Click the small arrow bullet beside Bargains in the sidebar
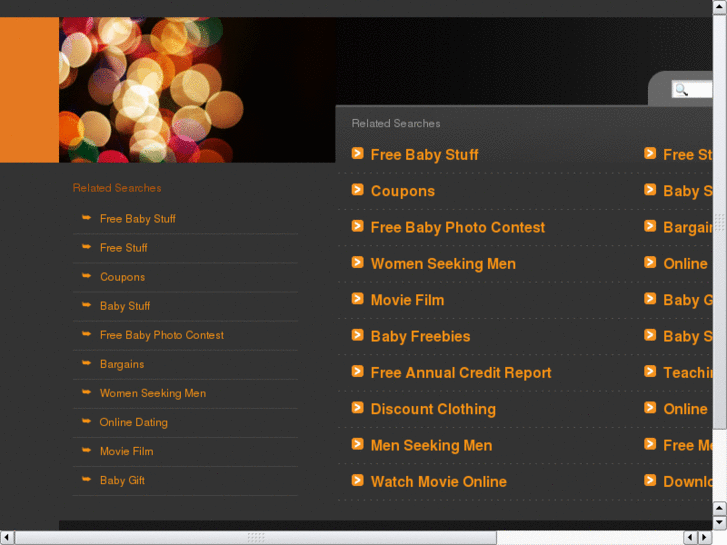The height and width of the screenshot is (545, 727). (86, 363)
